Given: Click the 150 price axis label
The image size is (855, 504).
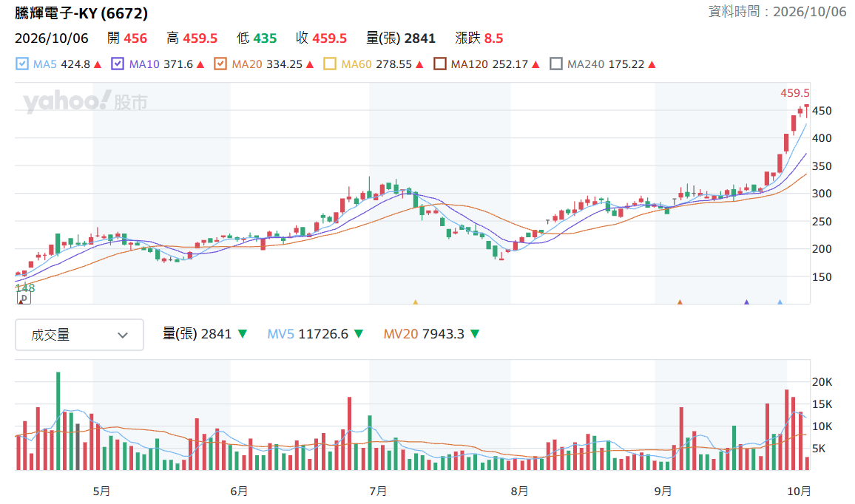Looking at the screenshot, I should point(822,277).
